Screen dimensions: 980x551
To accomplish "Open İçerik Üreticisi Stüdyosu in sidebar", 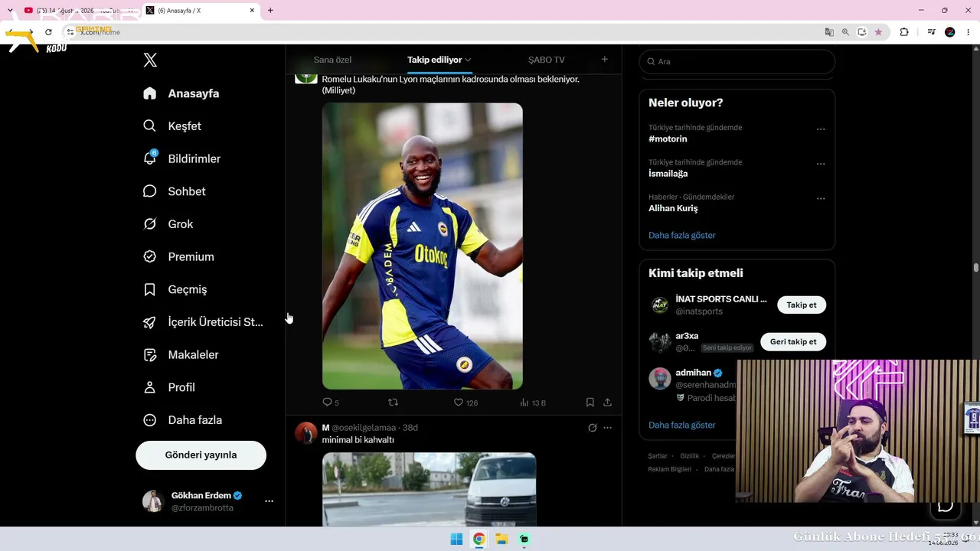I will (204, 322).
